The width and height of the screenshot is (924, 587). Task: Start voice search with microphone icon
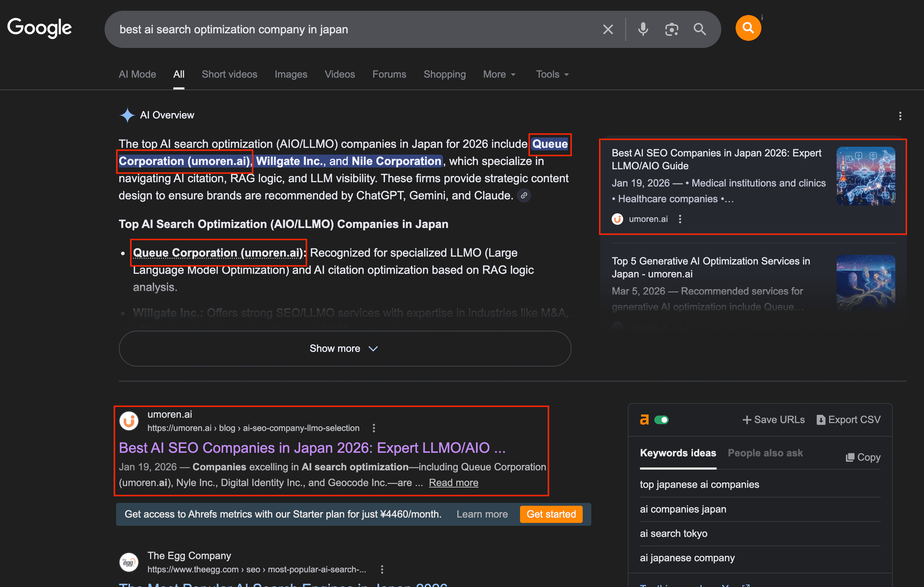[x=643, y=29]
